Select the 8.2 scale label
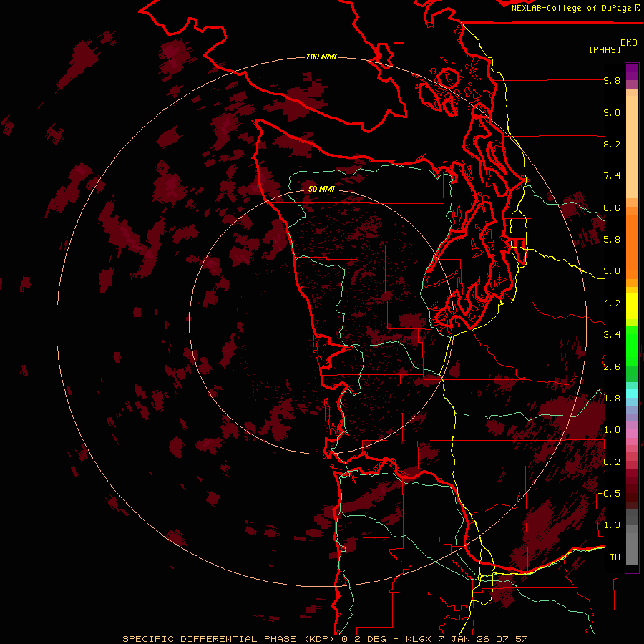 pos(612,144)
